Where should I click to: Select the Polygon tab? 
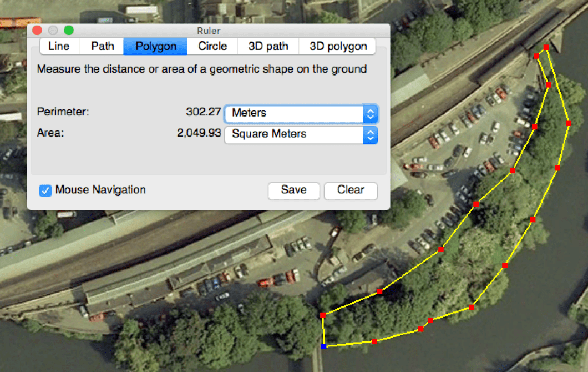[x=156, y=46]
